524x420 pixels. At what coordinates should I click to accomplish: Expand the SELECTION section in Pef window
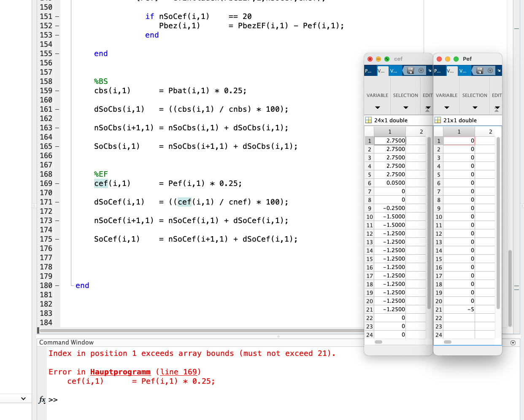coord(475,108)
